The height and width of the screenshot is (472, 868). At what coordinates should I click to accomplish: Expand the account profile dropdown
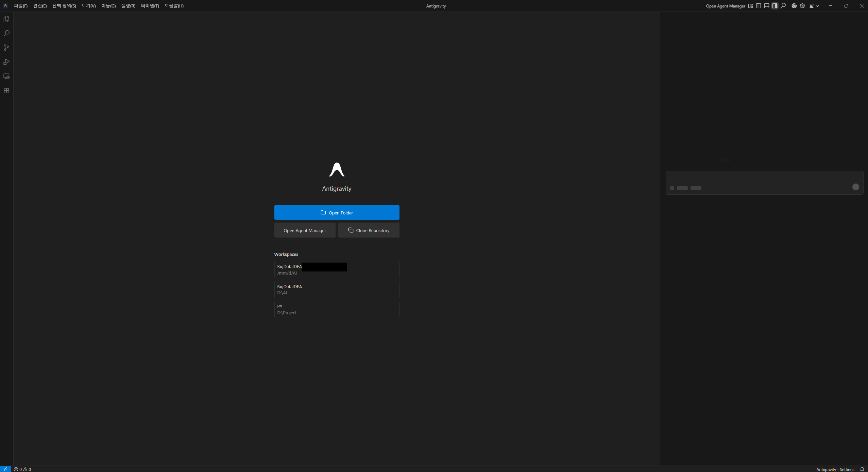point(814,6)
